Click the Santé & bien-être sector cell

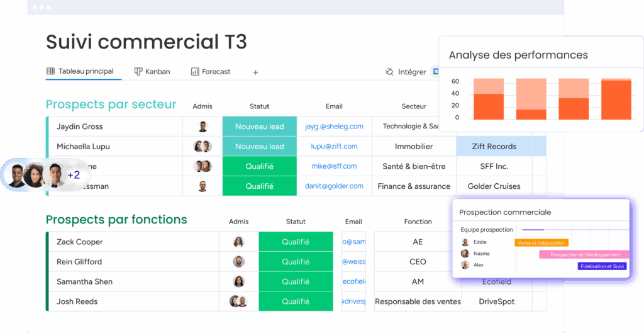[x=414, y=166]
